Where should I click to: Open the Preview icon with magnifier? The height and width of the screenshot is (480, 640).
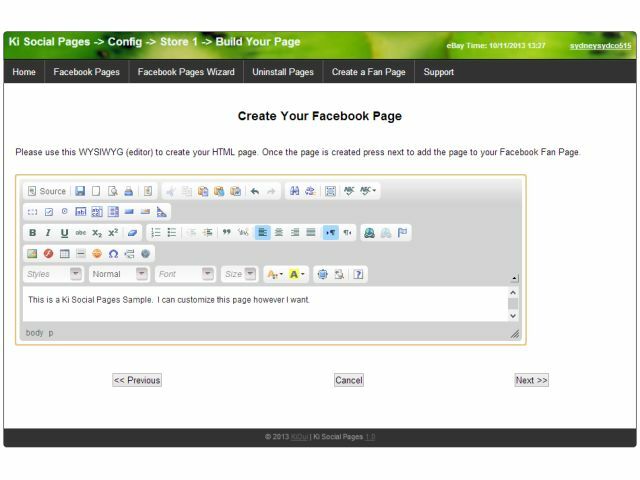tap(113, 191)
